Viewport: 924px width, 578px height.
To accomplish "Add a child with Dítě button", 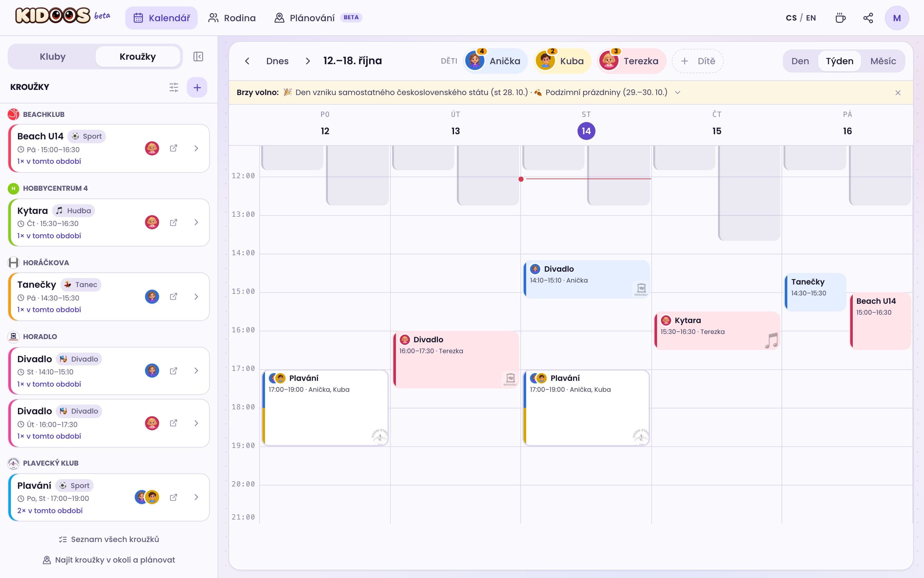I will pyautogui.click(x=697, y=61).
